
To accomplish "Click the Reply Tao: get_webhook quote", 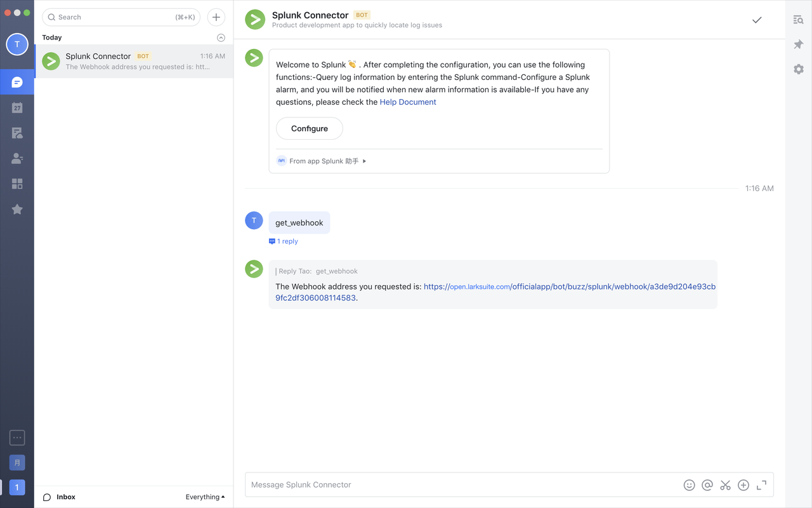I will pos(317,271).
